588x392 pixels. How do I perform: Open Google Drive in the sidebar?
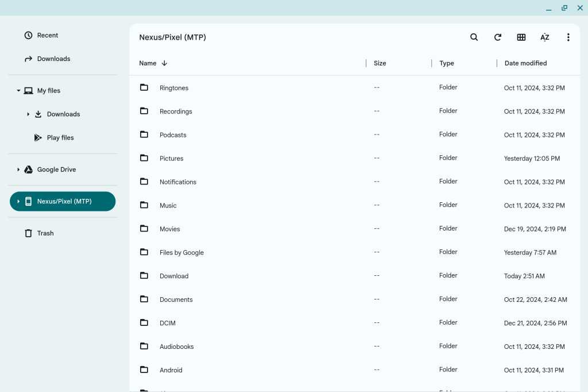57,170
